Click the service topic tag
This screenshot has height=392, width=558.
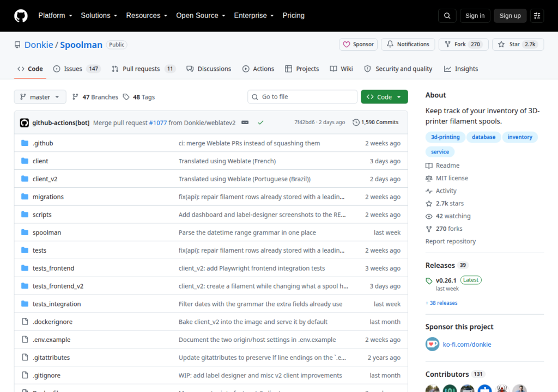[440, 152]
